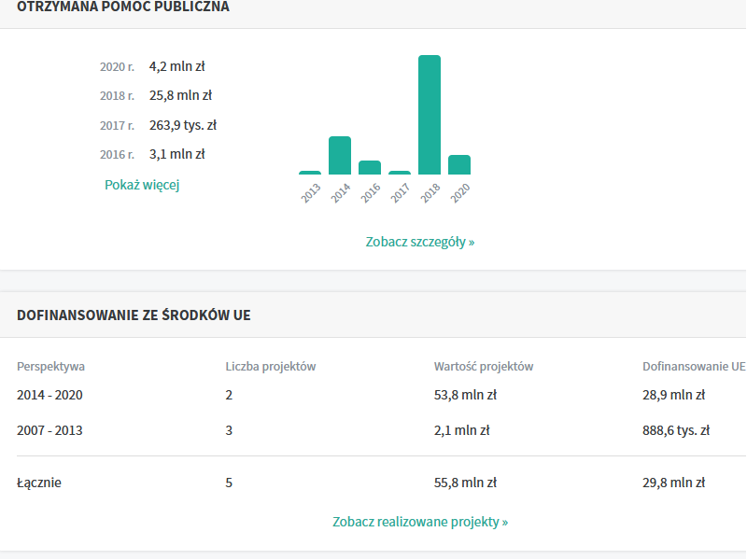Click the "Pokaż więcej" link
Screen dimensions: 747x560
point(142,185)
